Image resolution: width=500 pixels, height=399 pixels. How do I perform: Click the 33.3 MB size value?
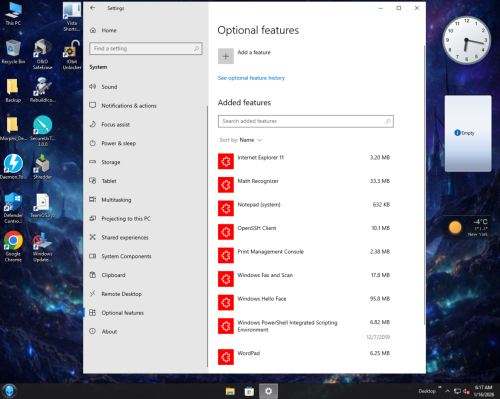coord(380,181)
